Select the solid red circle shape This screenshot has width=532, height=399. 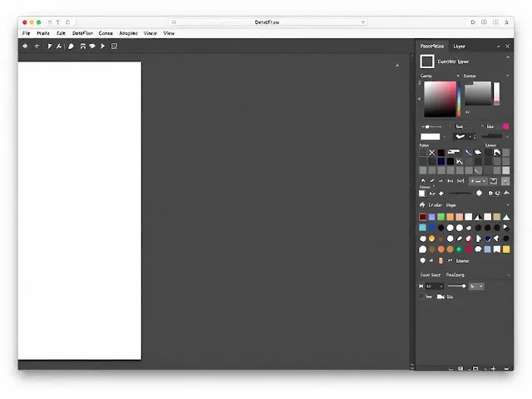469,249
